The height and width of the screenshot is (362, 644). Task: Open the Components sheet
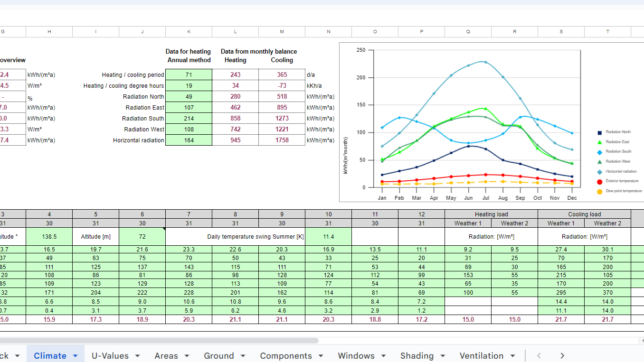click(284, 355)
